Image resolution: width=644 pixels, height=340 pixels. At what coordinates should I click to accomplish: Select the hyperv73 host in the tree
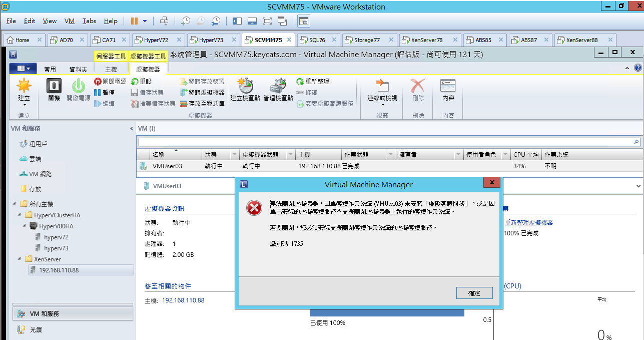pyautogui.click(x=56, y=248)
